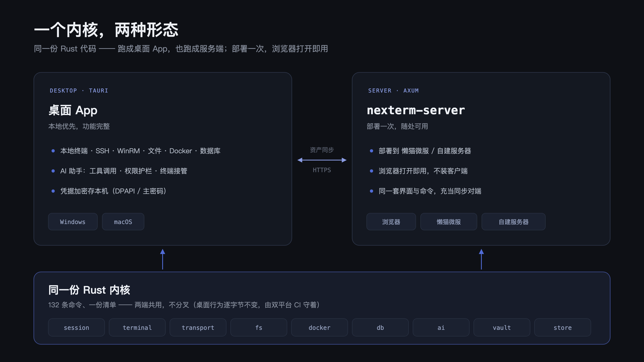
Task: Click the text 本地优先，功能完整
Action: [79, 126]
